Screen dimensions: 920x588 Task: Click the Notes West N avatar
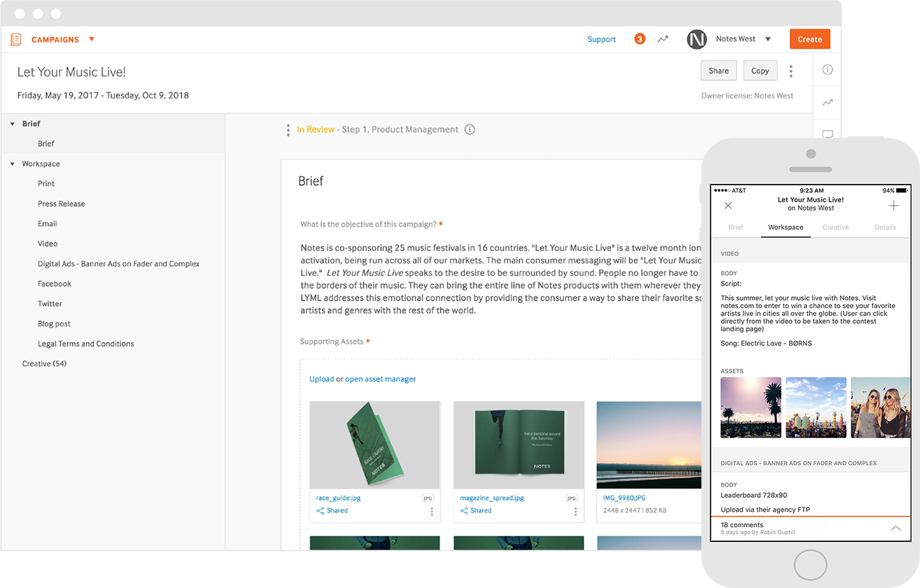(x=697, y=39)
